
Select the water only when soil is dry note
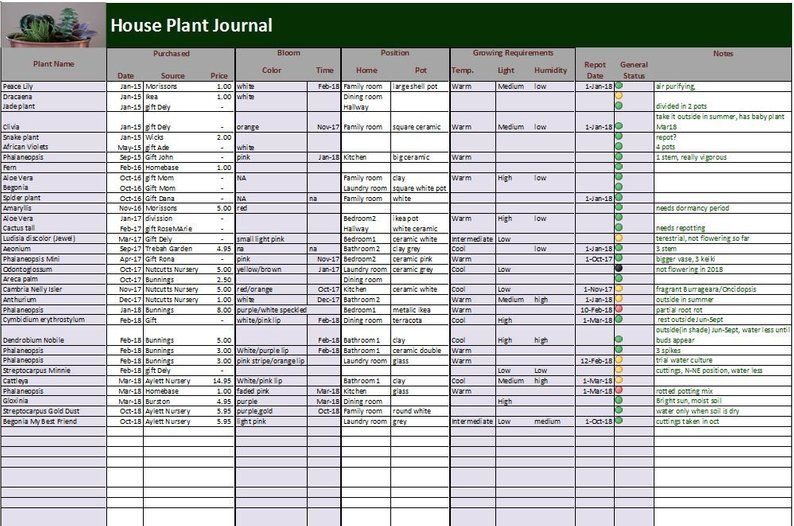697,411
